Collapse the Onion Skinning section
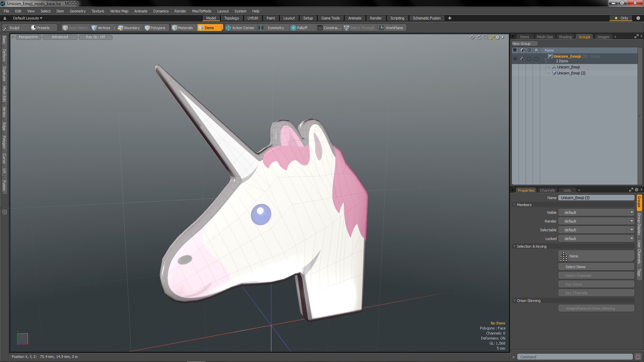Image resolution: width=644 pixels, height=362 pixels. (514, 301)
